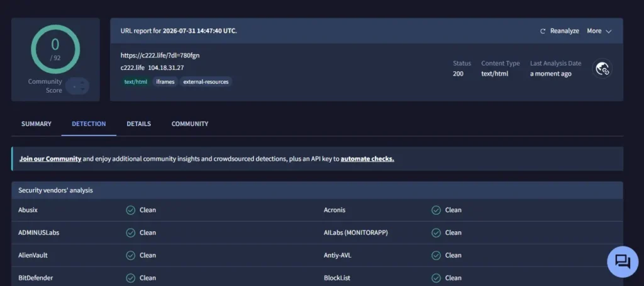Click the Abusix vendor name
Image resolution: width=644 pixels, height=286 pixels.
[28, 210]
